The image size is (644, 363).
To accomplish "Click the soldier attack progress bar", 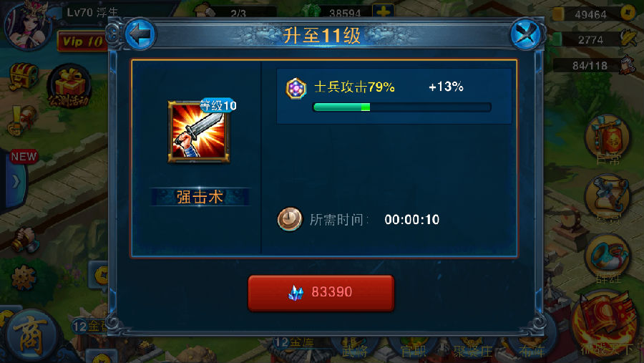I will point(401,107).
